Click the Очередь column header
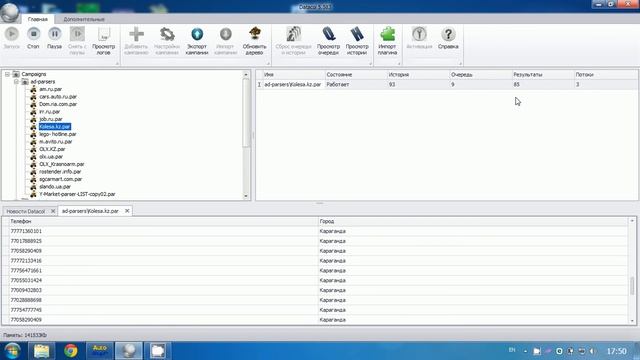 click(480, 75)
